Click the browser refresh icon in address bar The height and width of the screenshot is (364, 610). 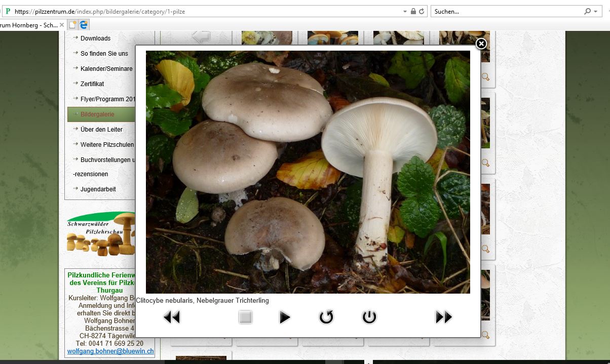point(422,11)
